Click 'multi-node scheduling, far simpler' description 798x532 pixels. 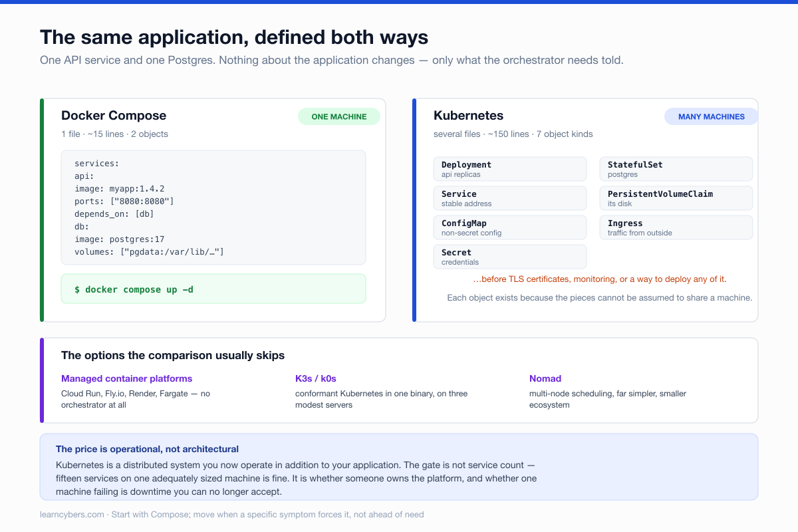click(x=608, y=399)
